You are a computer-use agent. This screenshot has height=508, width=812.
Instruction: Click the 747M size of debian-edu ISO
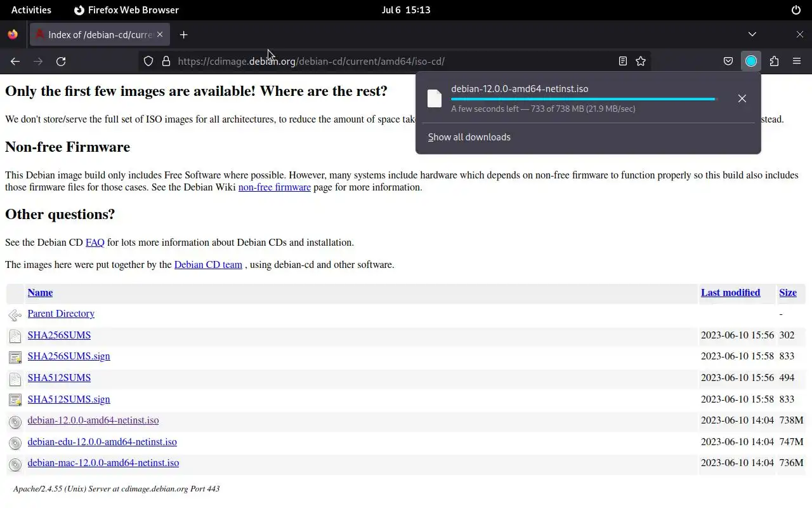[x=791, y=442]
